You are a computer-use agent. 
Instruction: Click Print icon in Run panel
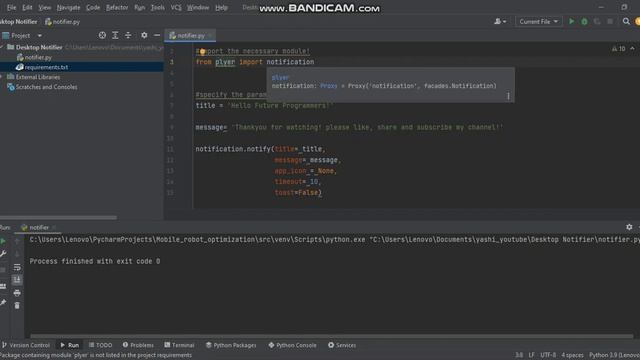(x=17, y=293)
